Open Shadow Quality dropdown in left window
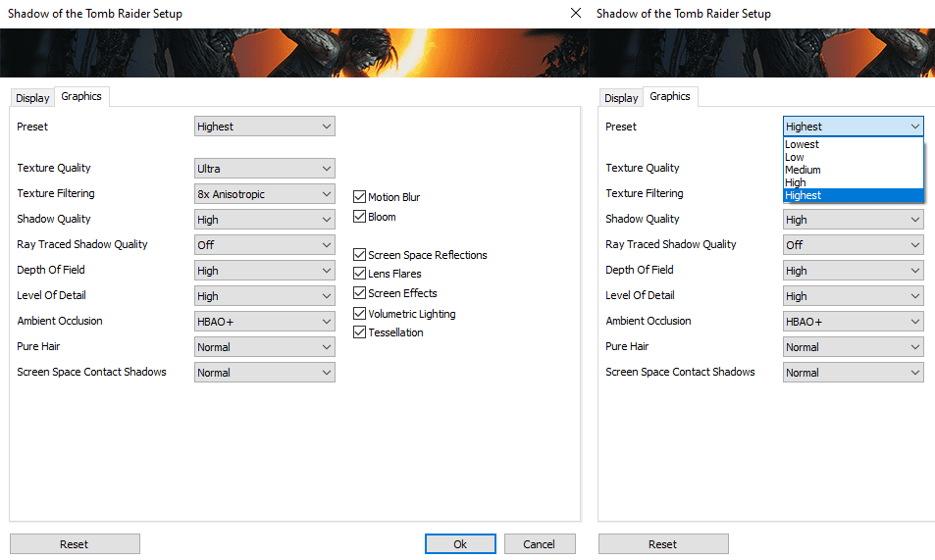The height and width of the screenshot is (560, 935). pyautogui.click(x=264, y=220)
